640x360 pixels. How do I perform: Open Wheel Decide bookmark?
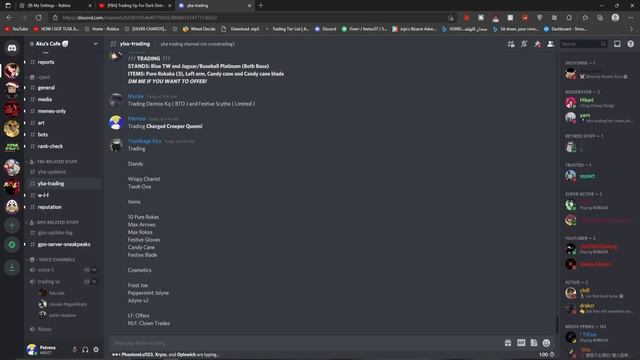pyautogui.click(x=199, y=29)
